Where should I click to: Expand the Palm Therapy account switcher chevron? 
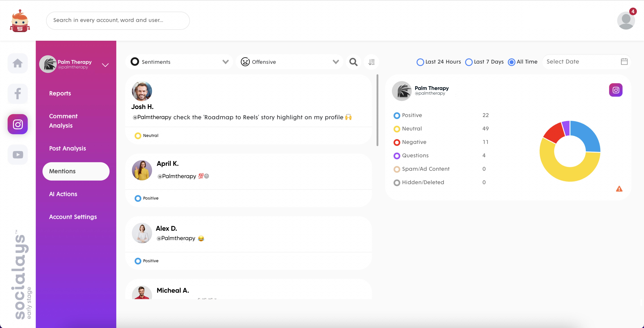(105, 65)
